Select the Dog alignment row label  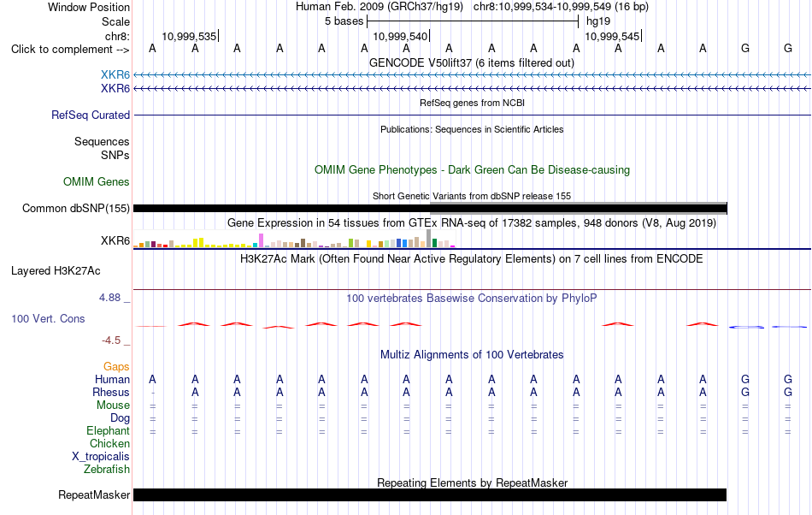120,418
